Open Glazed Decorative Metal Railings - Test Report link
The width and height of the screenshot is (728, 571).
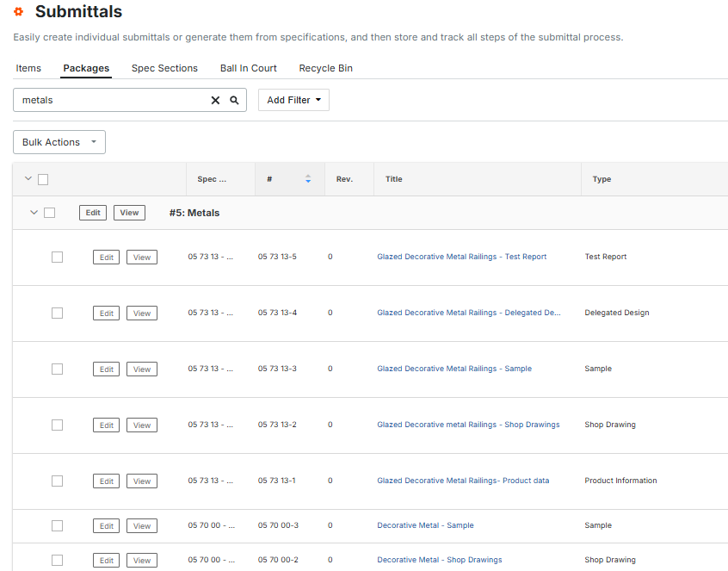click(x=461, y=257)
